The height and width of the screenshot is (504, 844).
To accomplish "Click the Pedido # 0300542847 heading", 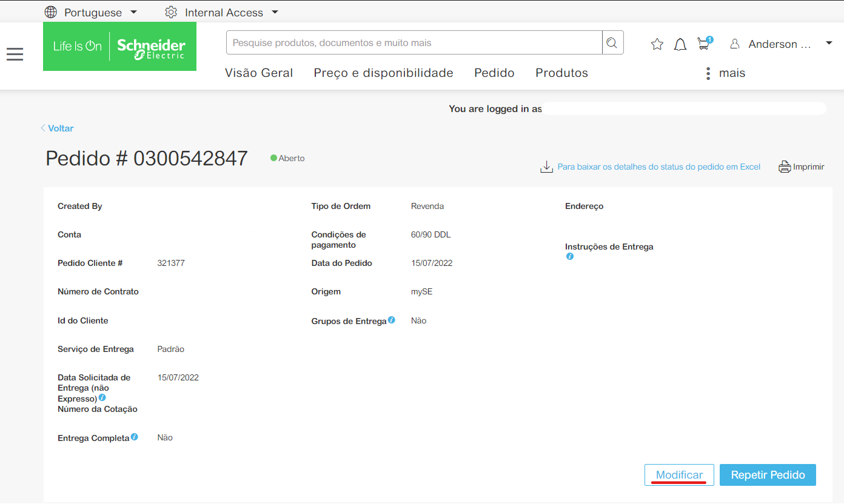I will (x=147, y=158).
